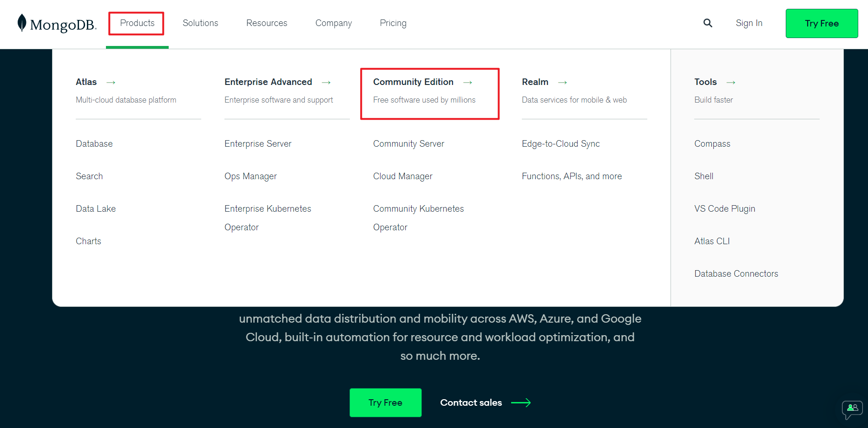Viewport: 868px width, 428px height.
Task: Click the arrow next to Atlas
Action: [111, 82]
